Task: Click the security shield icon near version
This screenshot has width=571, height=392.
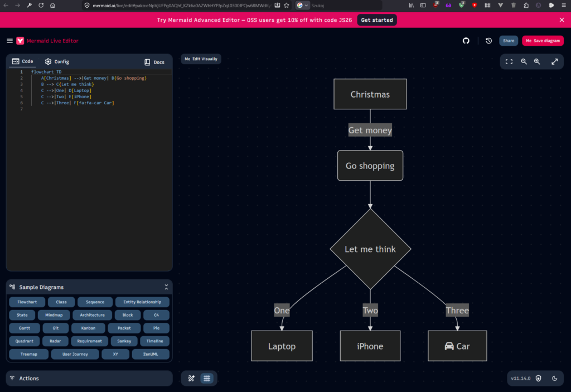Action: pos(538,378)
